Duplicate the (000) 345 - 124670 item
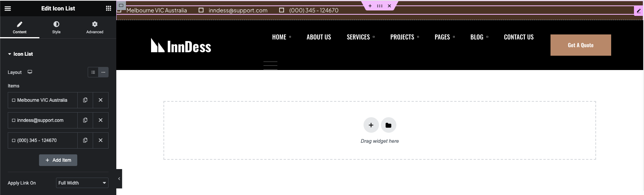 click(x=85, y=140)
